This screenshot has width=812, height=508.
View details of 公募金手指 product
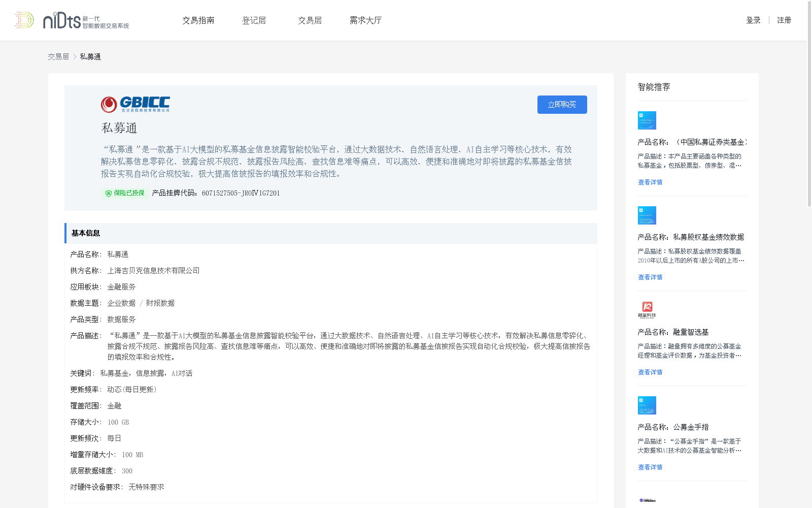coord(650,467)
